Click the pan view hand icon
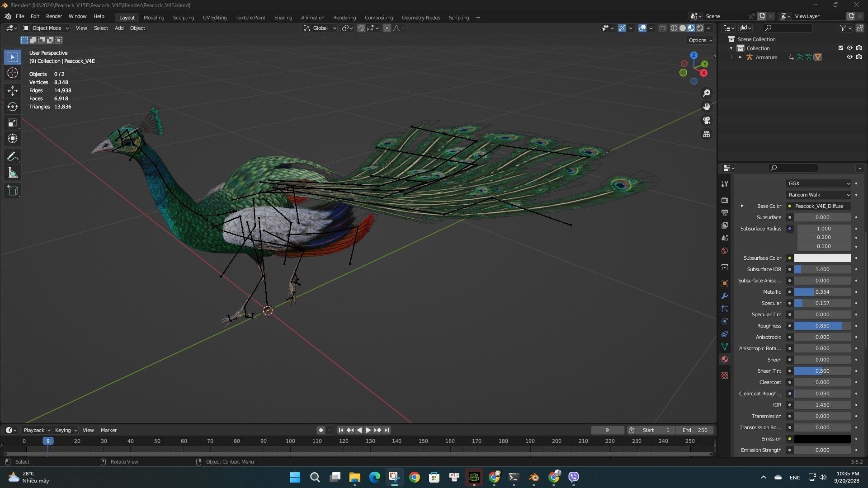868x488 pixels. (x=707, y=107)
